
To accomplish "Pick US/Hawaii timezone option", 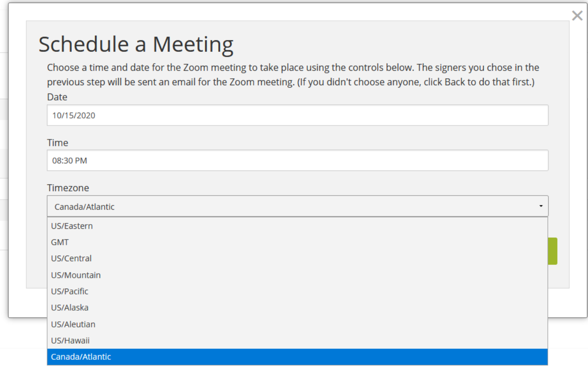I will [70, 340].
